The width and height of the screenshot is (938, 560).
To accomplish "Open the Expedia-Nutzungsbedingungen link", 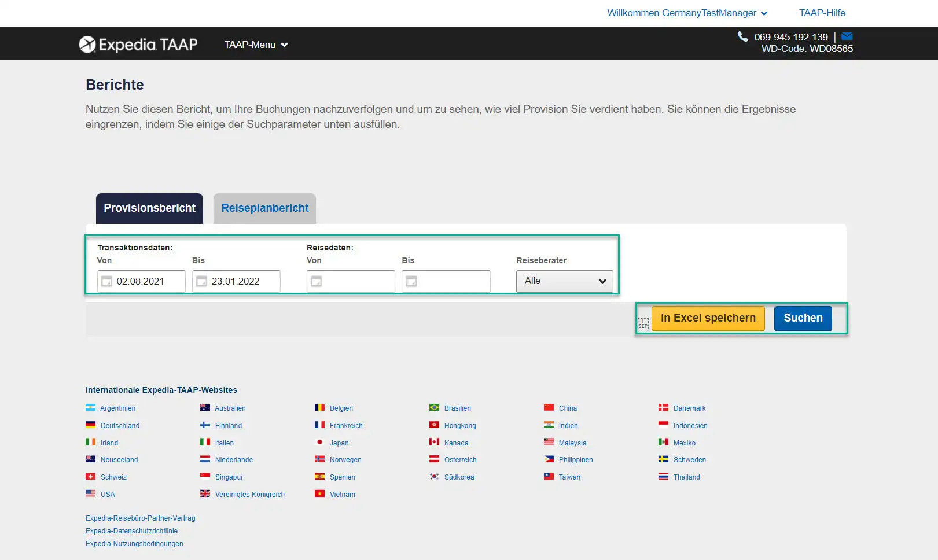I will 134,544.
